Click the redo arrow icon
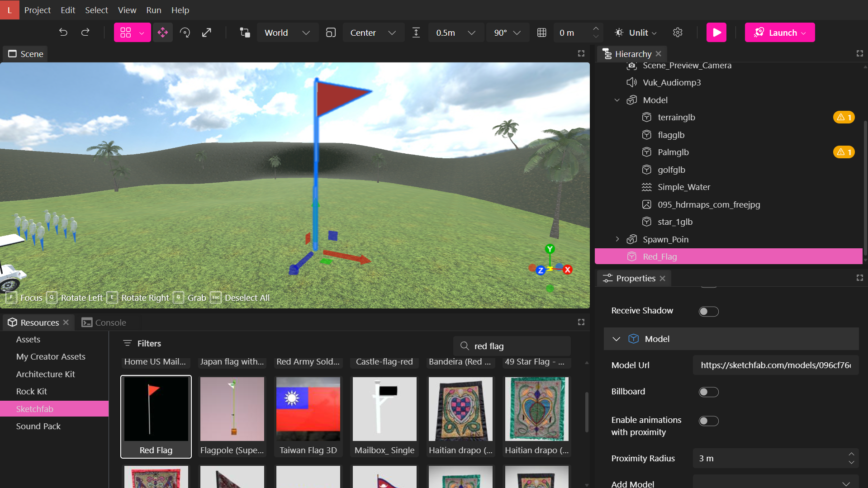 point(85,33)
